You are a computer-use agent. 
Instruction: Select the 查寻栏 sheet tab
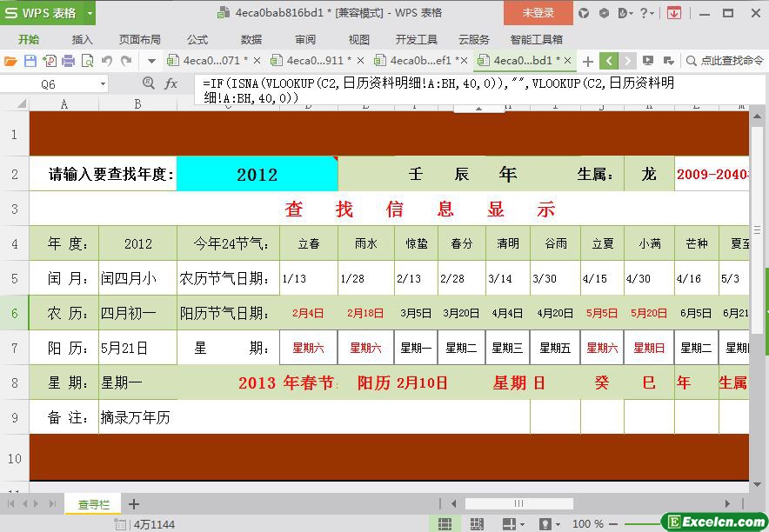click(x=94, y=504)
